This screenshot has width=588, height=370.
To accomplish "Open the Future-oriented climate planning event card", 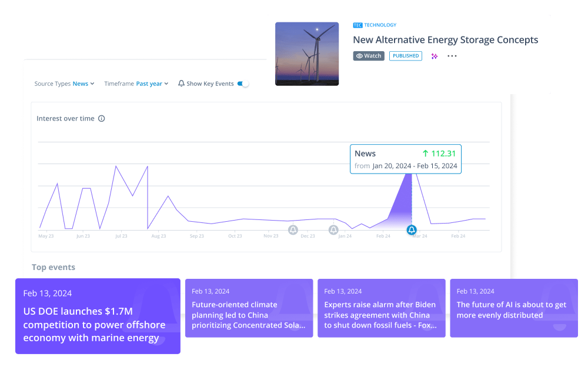I will click(x=249, y=308).
